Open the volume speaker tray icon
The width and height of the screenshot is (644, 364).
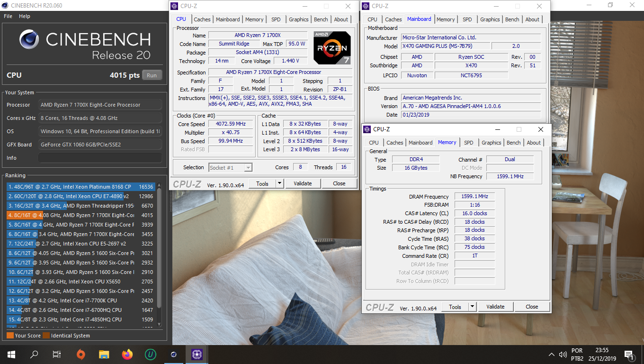click(563, 355)
